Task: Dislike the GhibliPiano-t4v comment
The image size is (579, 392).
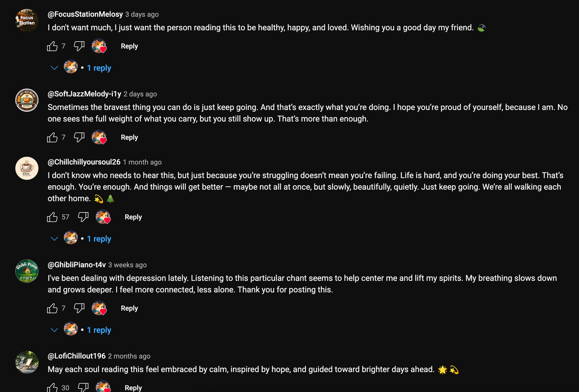Action: 79,308
